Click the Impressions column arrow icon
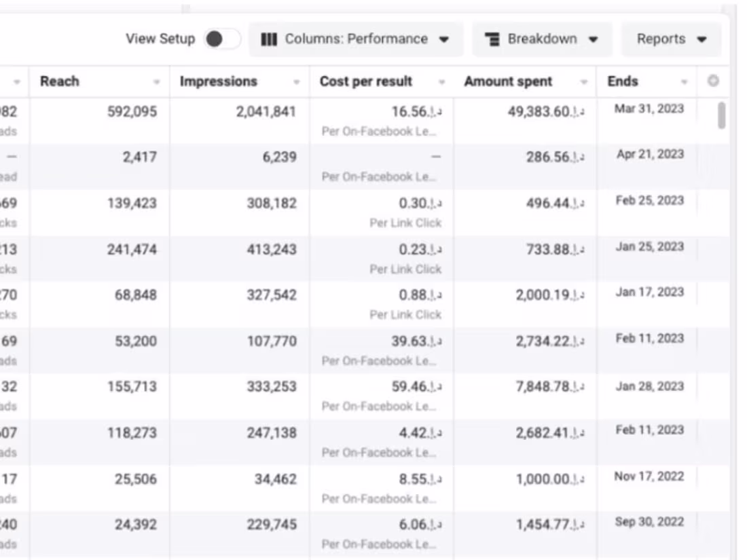The height and width of the screenshot is (560, 747). [x=297, y=82]
